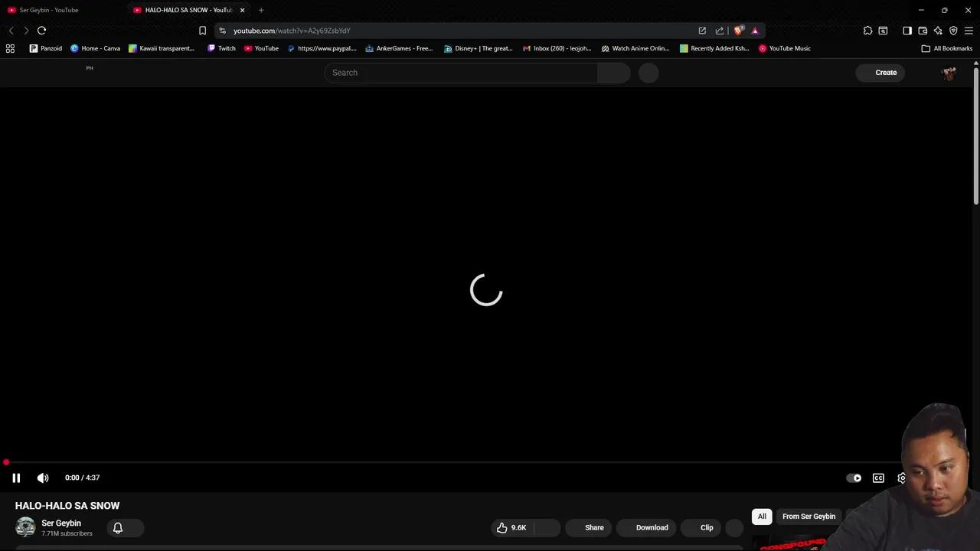Open the extensions puzzle icon
This screenshot has height=551, width=980.
(867, 31)
